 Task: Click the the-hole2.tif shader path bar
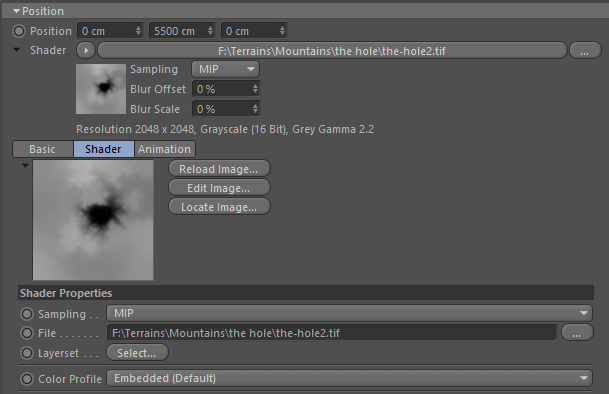pos(332,51)
